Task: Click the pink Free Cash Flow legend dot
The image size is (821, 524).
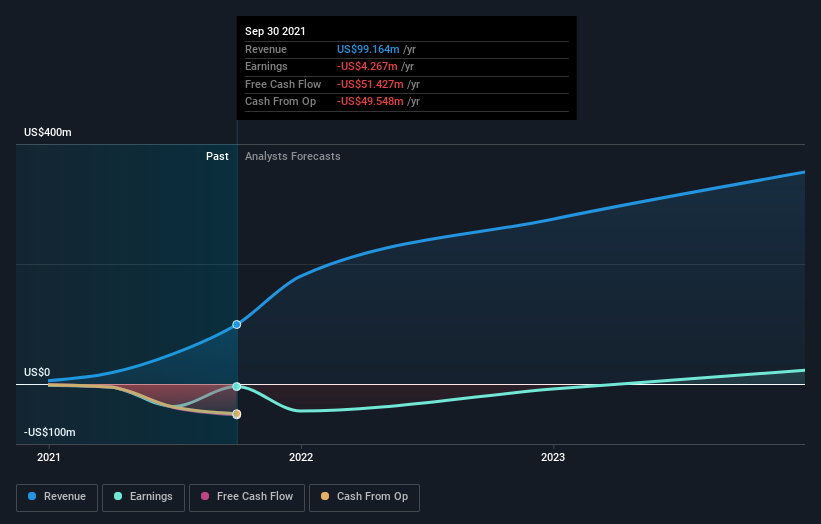Action: click(205, 496)
